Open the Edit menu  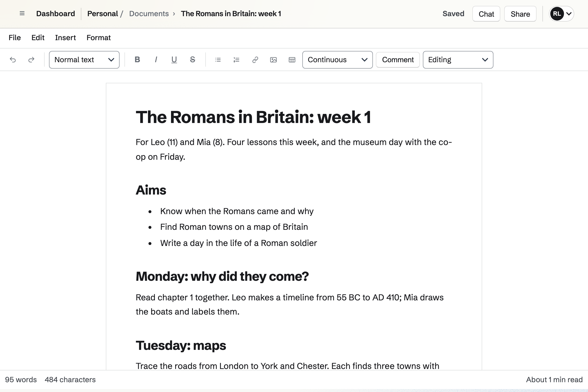pos(38,38)
